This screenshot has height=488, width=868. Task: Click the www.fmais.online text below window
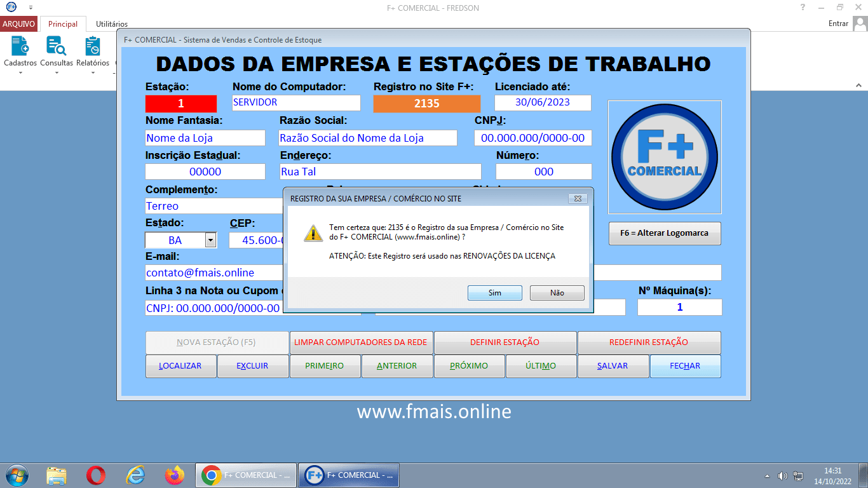click(434, 412)
